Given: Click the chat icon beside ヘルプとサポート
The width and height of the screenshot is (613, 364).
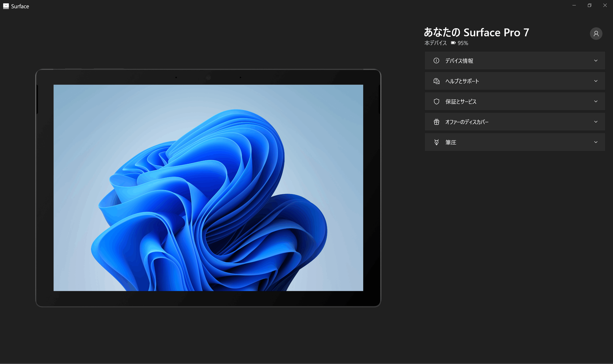Looking at the screenshot, I should click(x=436, y=81).
